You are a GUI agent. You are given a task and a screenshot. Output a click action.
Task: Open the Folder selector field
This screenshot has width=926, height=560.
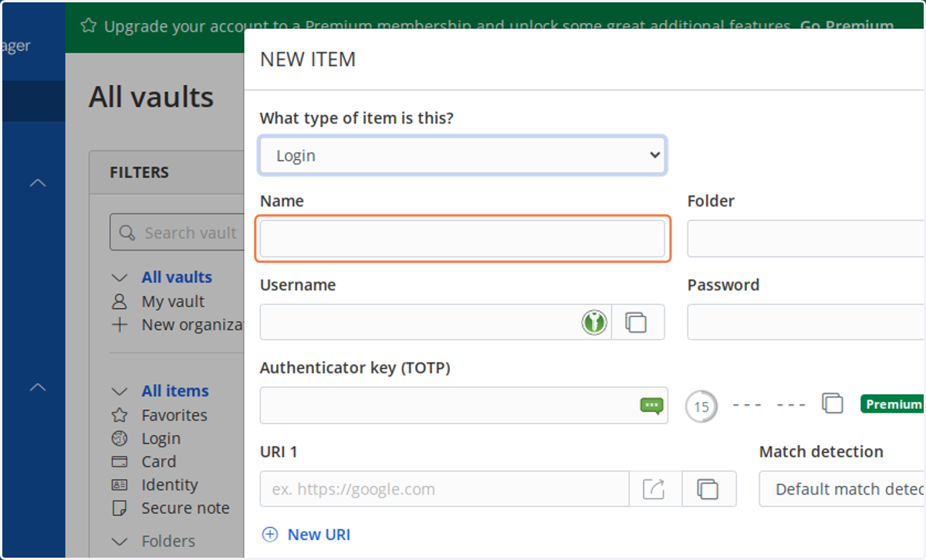pos(806,238)
